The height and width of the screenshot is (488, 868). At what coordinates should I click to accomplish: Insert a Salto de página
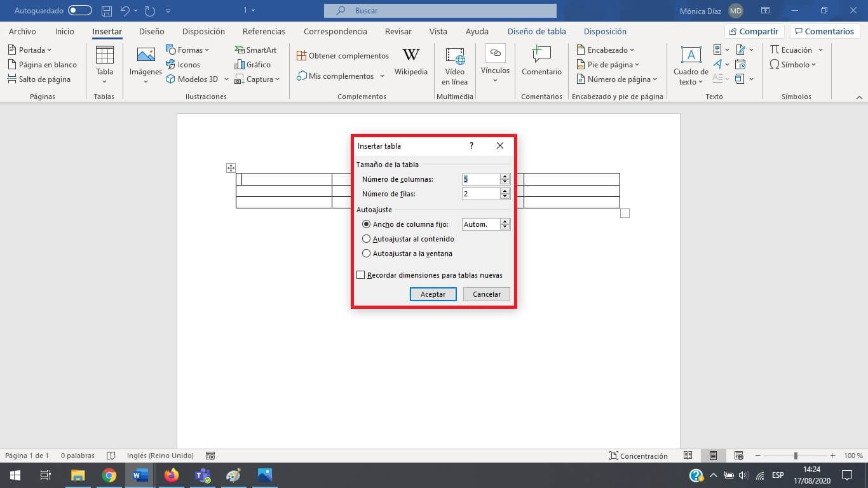coord(39,79)
